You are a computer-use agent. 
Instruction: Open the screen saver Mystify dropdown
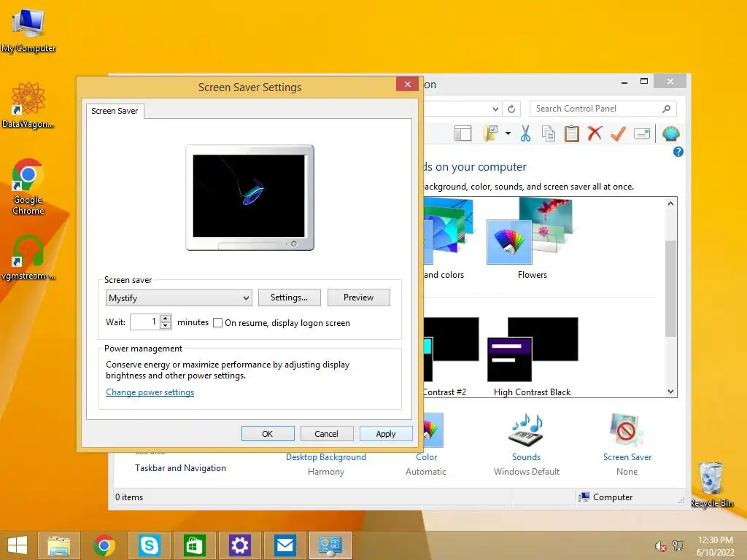(179, 298)
